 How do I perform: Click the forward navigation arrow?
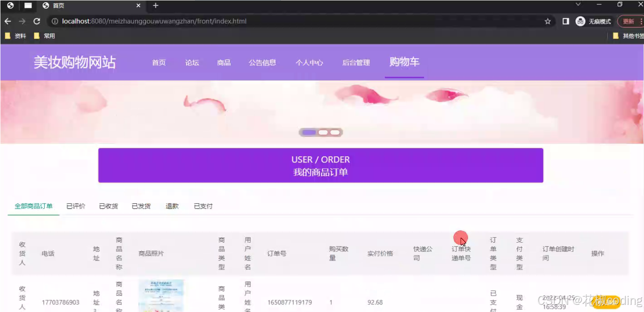click(22, 21)
